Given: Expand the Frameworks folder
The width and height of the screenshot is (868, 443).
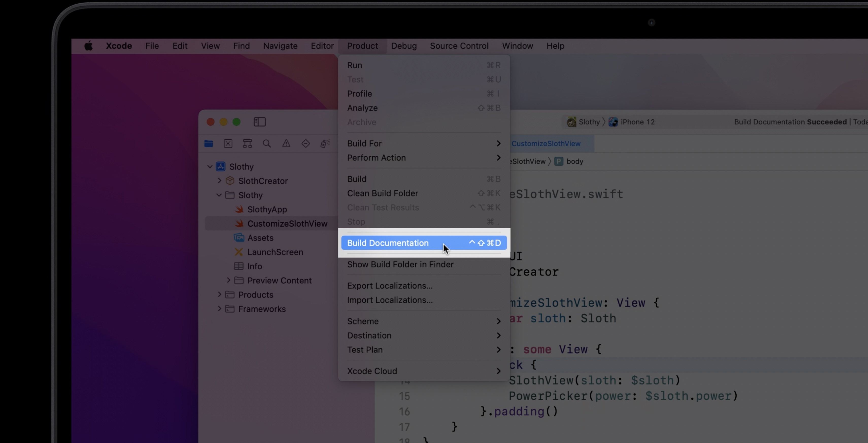Looking at the screenshot, I should pos(219,309).
